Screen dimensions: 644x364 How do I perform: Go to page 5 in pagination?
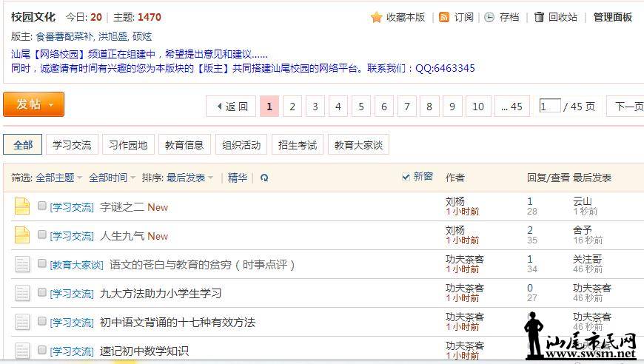click(360, 107)
